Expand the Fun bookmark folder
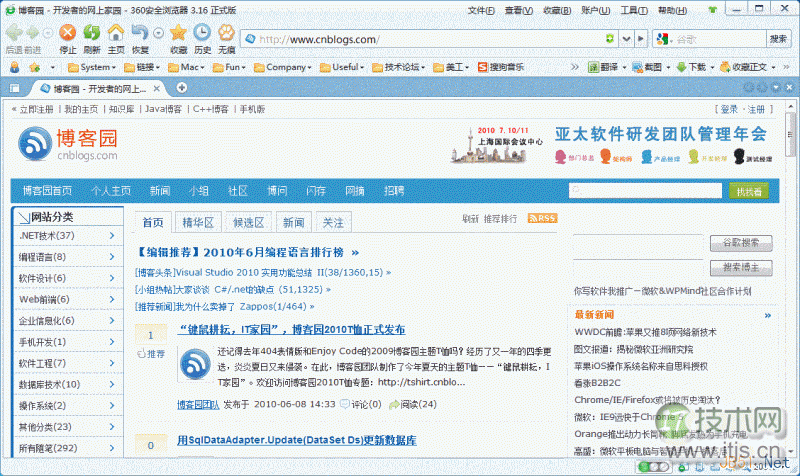 coord(229,67)
